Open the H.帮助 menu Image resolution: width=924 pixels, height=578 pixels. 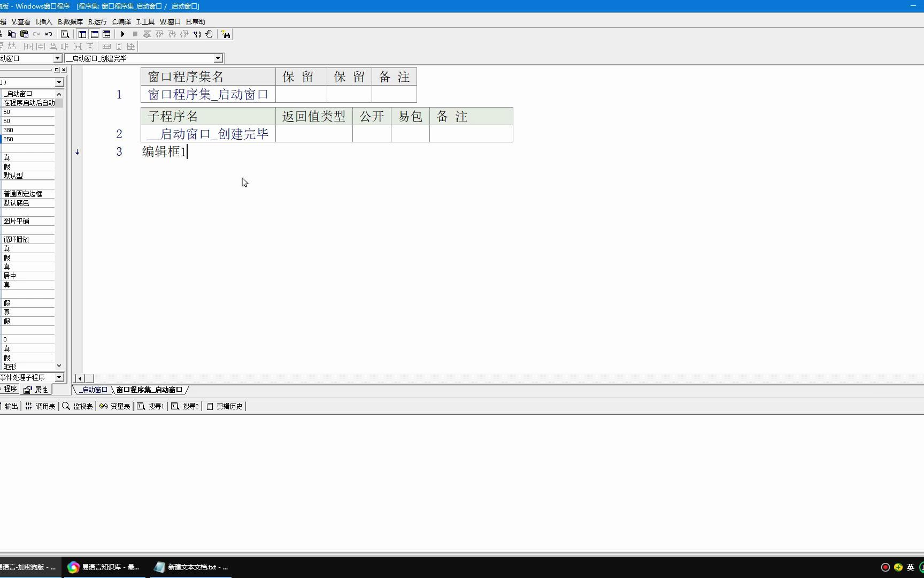coord(195,22)
